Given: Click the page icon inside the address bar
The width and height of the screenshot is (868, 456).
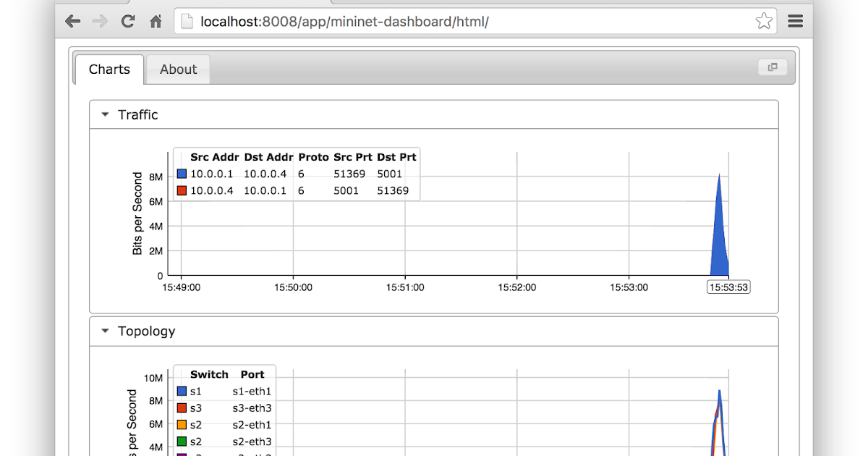Looking at the screenshot, I should click(x=187, y=21).
